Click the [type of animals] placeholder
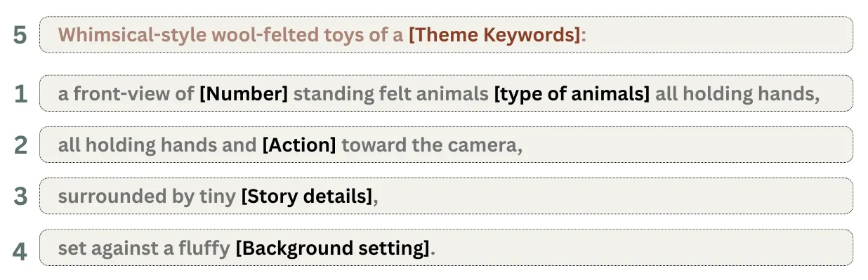 572,93
